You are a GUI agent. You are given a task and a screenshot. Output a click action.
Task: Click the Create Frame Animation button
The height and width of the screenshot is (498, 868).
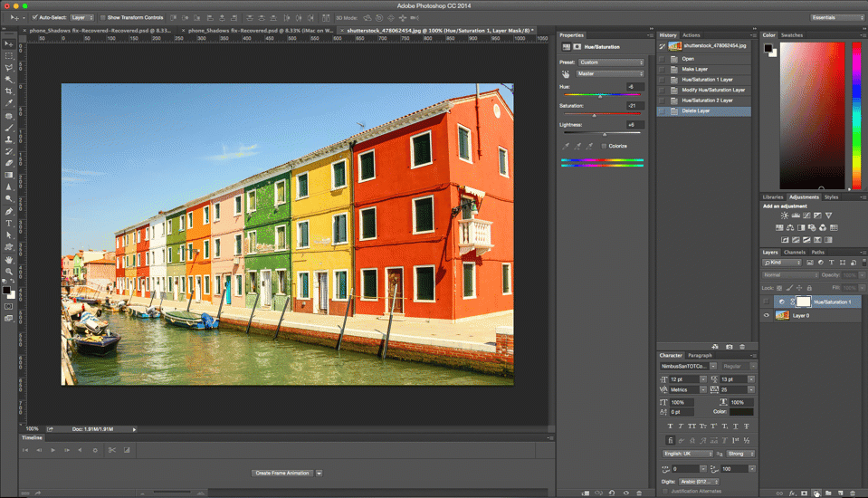point(282,473)
